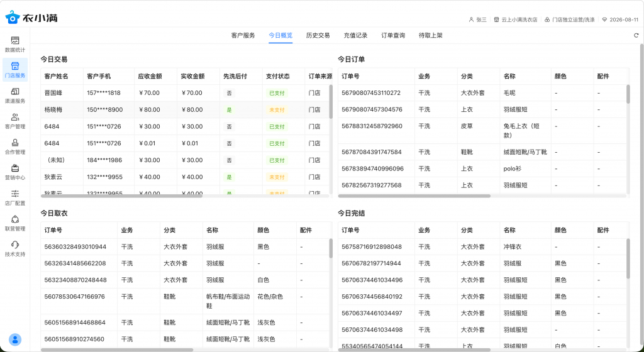Click the 今日取衣 table horizontal scrollbar
Screen dimensions: 644x352
pos(116,349)
